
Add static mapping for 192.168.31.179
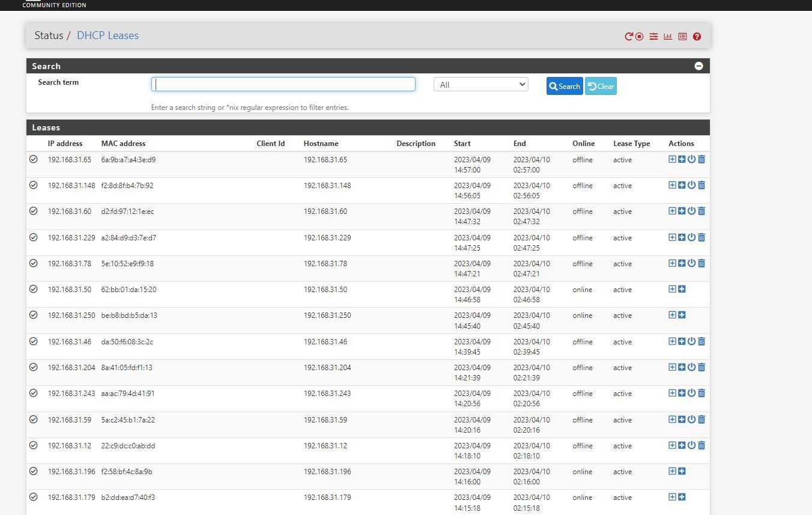[672, 497]
